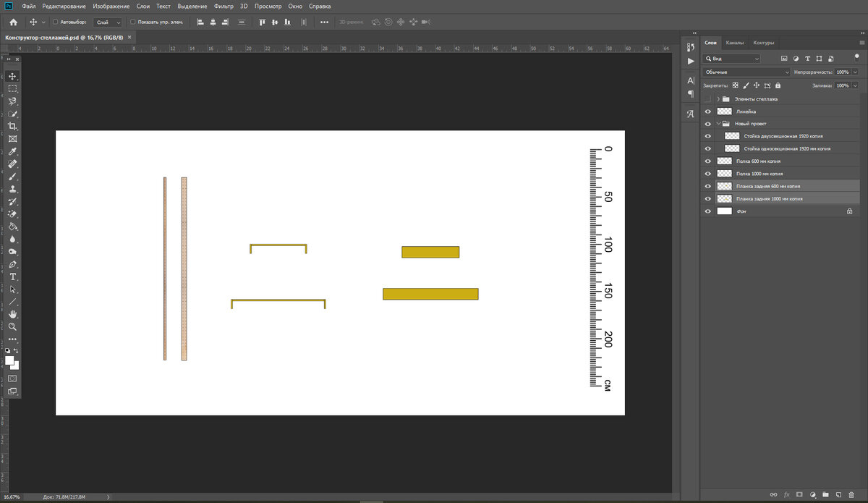Enable the Автовыбор checkbox
Image resolution: width=868 pixels, height=503 pixels.
pos(56,22)
